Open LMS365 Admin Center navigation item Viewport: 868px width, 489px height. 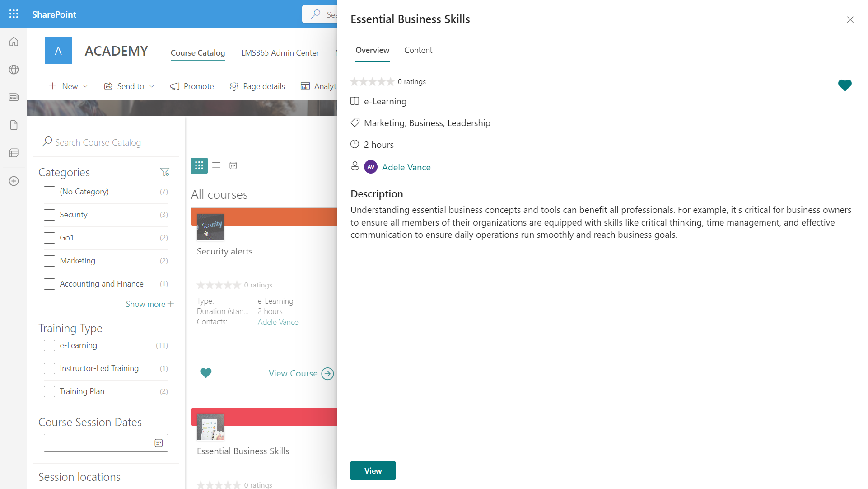click(x=280, y=53)
